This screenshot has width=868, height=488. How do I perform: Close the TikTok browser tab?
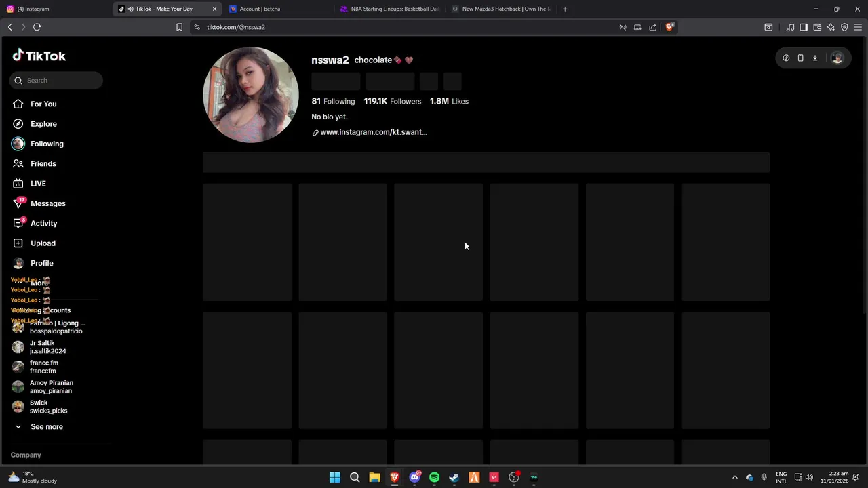click(x=215, y=9)
